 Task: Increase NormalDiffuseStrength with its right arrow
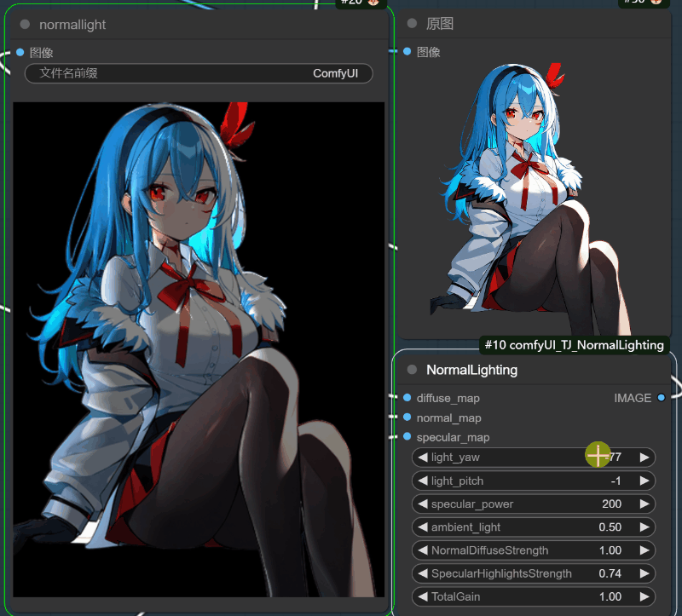644,550
